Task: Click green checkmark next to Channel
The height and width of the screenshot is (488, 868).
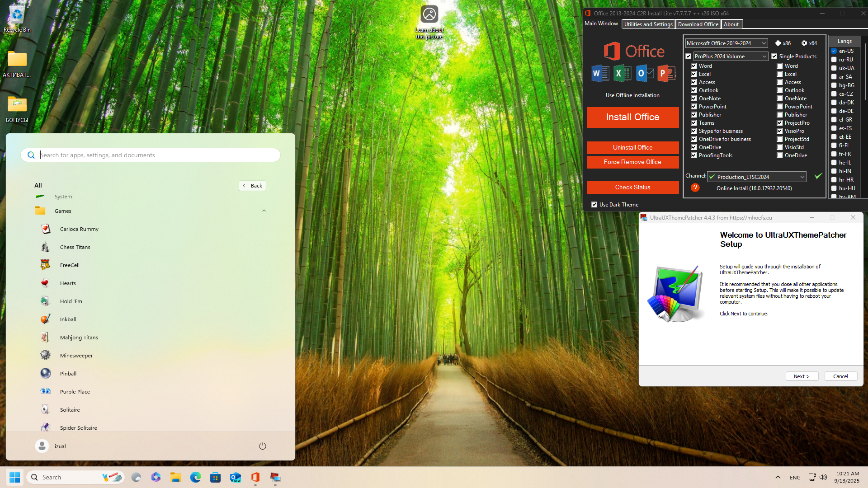Action: pyautogui.click(x=818, y=176)
